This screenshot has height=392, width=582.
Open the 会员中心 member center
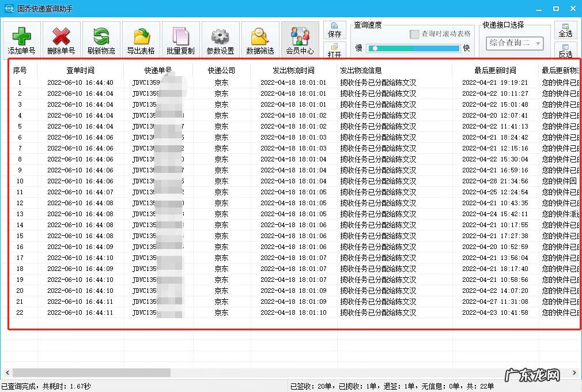click(x=300, y=39)
